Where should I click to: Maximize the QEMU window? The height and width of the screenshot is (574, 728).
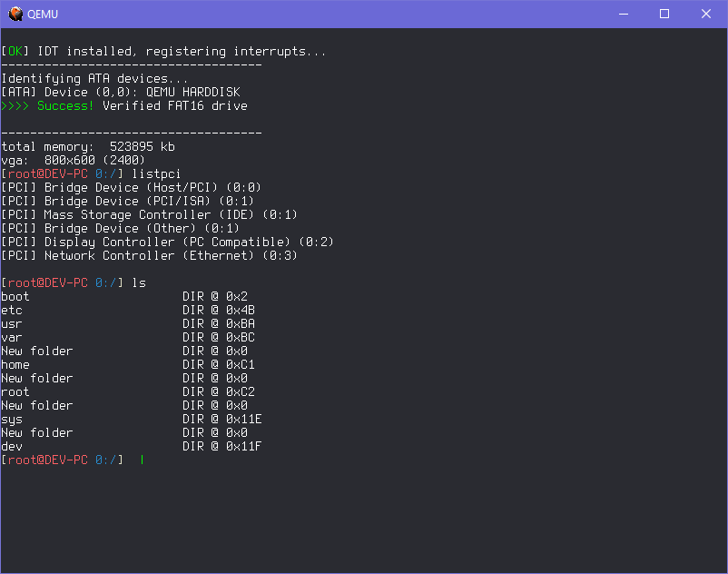coord(664,14)
